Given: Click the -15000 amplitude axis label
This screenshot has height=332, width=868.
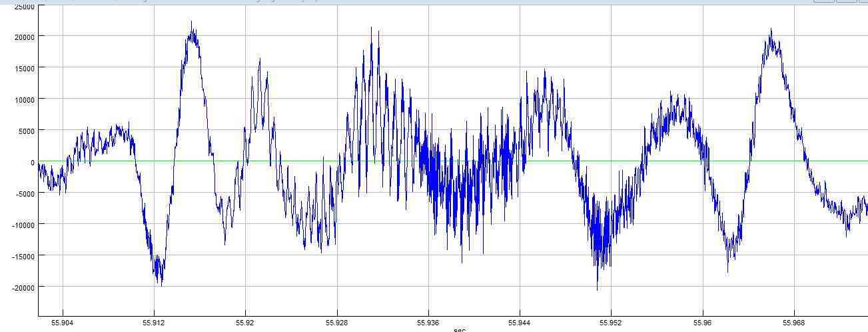Looking at the screenshot, I should (x=22, y=256).
